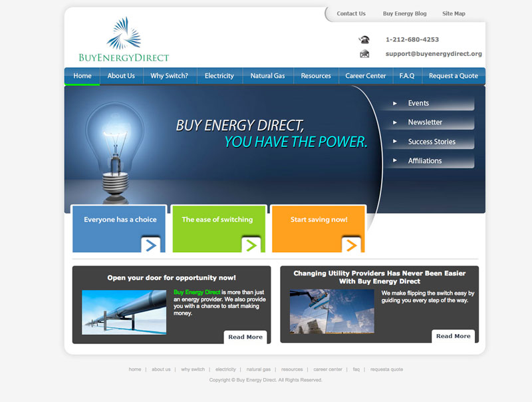Click the footer why switch link

coord(193,369)
